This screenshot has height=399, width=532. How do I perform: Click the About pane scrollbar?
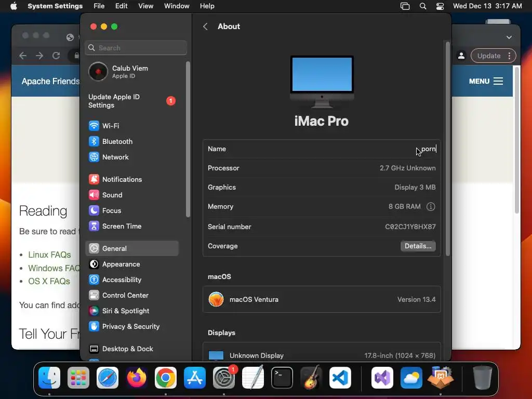447,149
